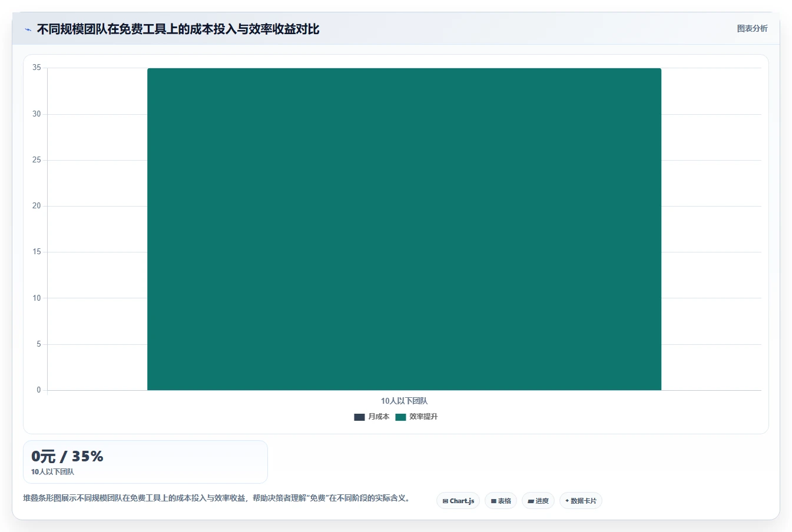Image resolution: width=792 pixels, height=532 pixels.
Task: Open the 0元 / 35% data card
Action: (145, 462)
